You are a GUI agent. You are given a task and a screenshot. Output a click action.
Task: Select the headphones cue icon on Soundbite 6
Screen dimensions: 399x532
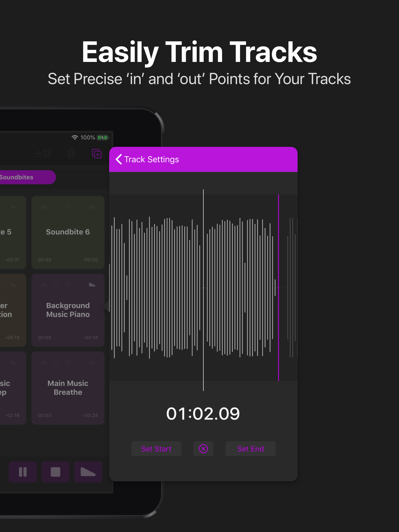(x=56, y=207)
